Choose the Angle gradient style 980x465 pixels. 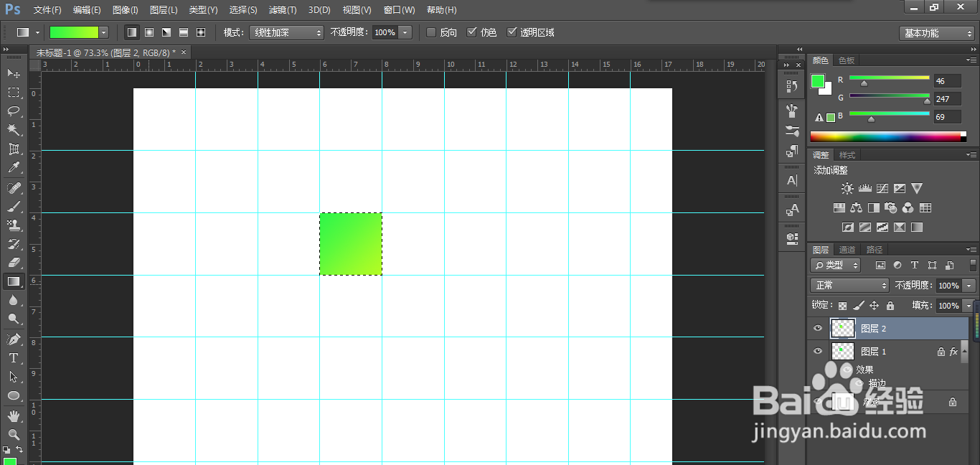[x=166, y=32]
